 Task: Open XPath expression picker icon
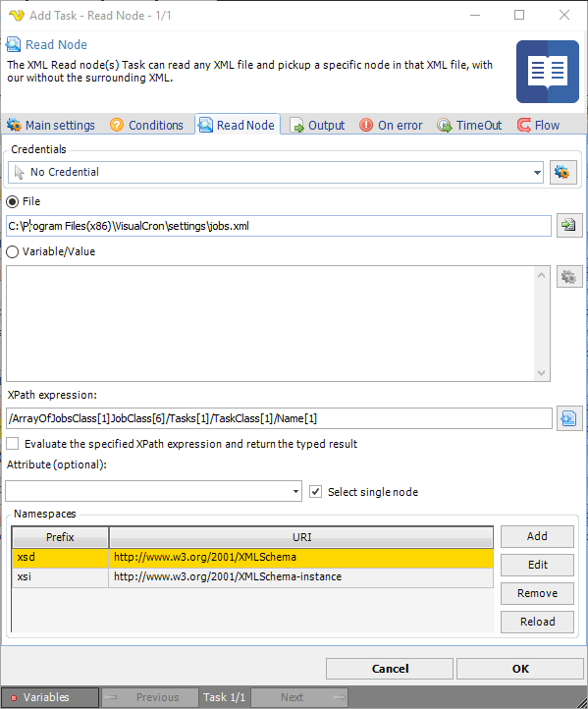(568, 418)
